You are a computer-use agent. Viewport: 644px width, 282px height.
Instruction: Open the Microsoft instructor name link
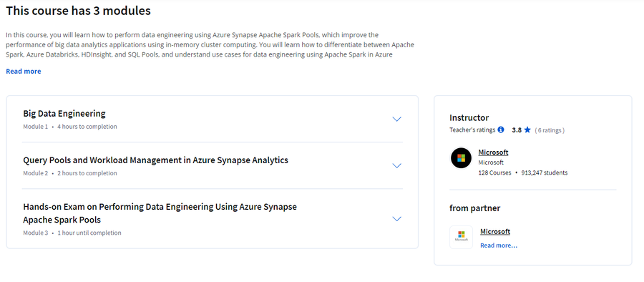pyautogui.click(x=493, y=152)
